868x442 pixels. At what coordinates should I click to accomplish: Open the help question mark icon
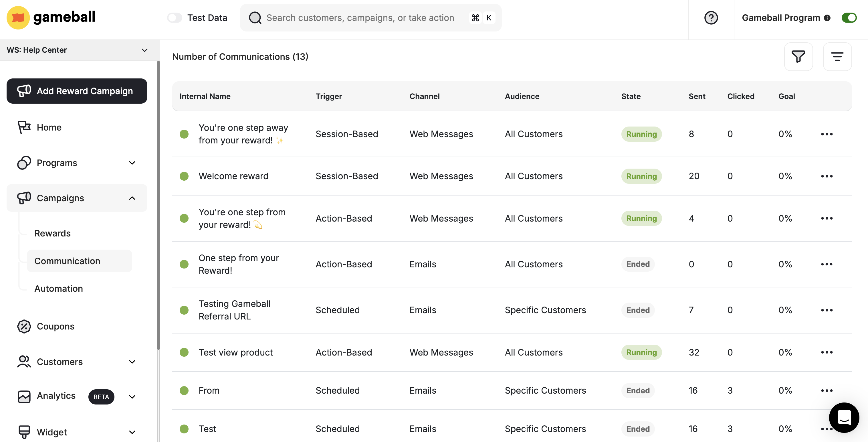pos(711,17)
